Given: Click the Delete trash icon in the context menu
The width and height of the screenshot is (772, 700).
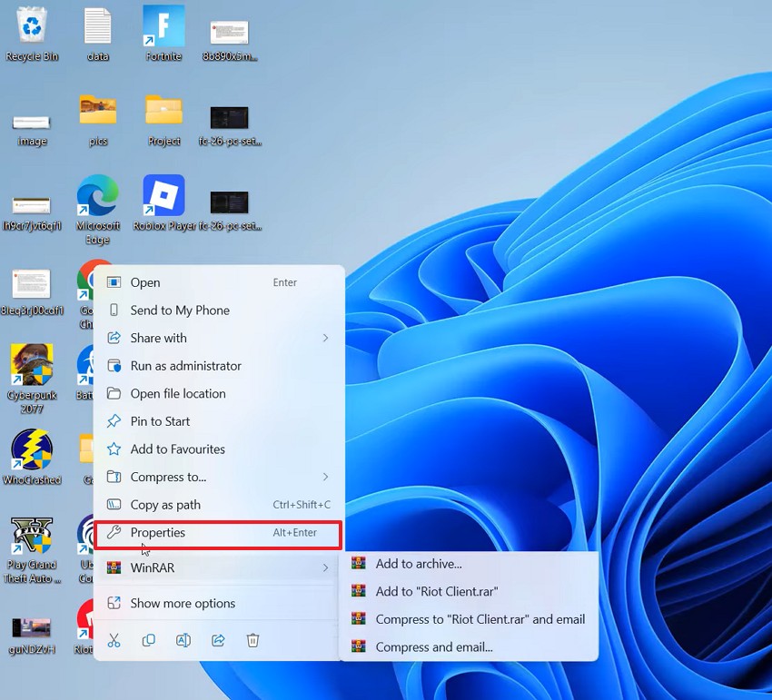Looking at the screenshot, I should point(252,640).
